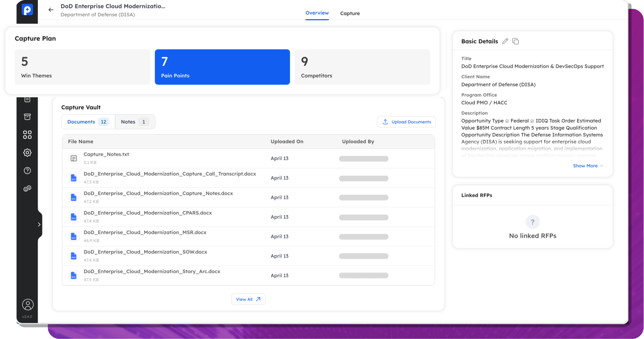This screenshot has height=339, width=644.
Task: Click the Uploaded By column header
Action: (358, 142)
